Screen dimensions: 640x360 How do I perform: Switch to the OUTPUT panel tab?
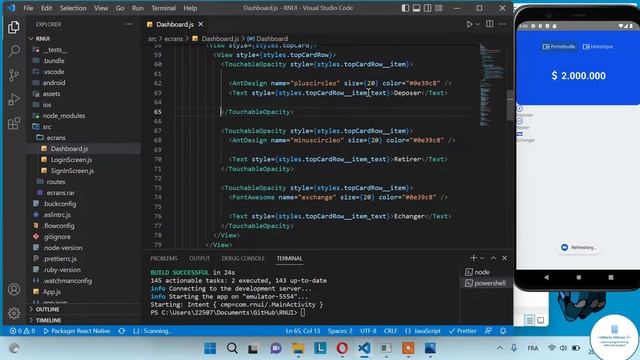point(199,258)
